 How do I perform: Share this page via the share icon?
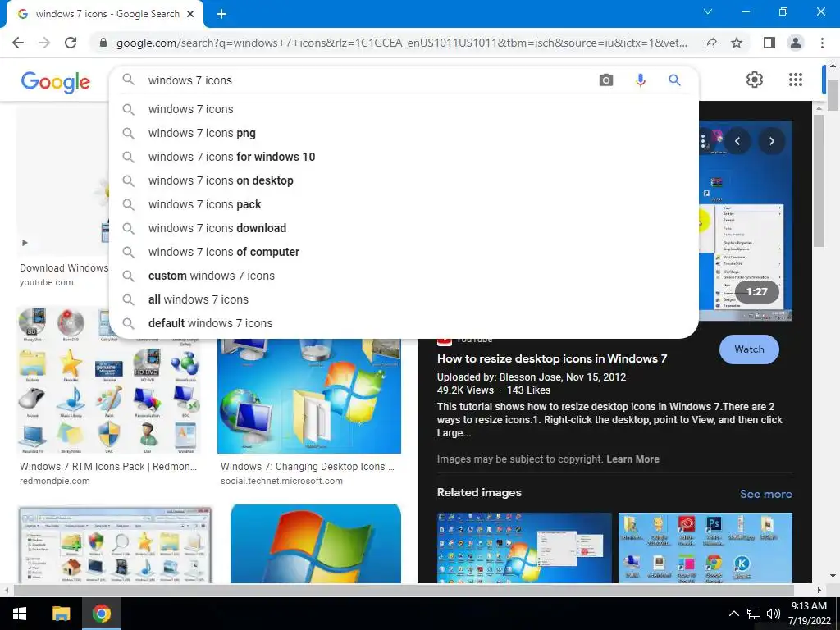coord(710,43)
